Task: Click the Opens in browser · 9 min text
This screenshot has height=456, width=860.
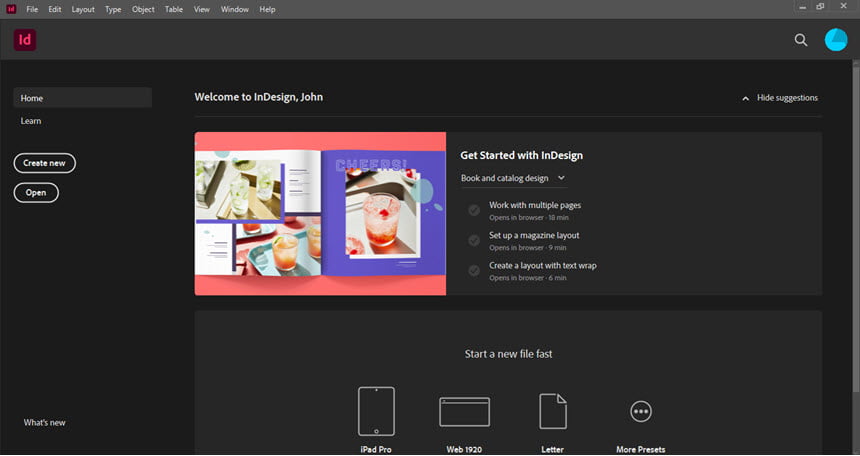Action: point(528,248)
